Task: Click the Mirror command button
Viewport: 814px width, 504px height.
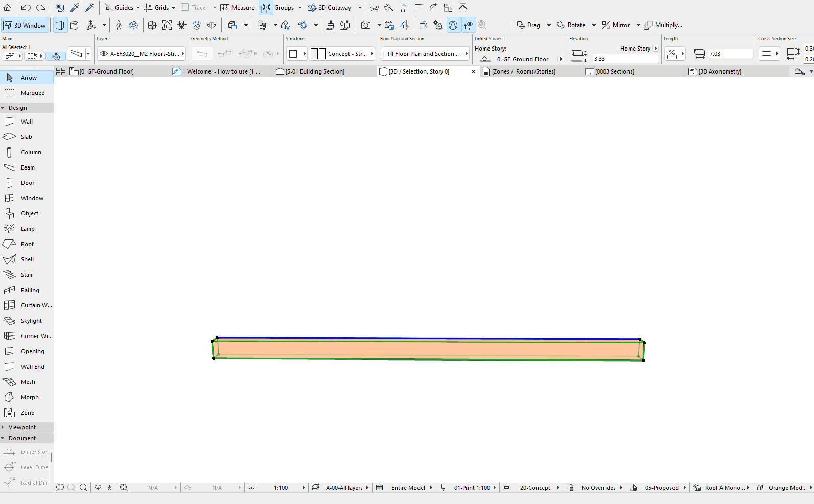Action: [x=616, y=25]
